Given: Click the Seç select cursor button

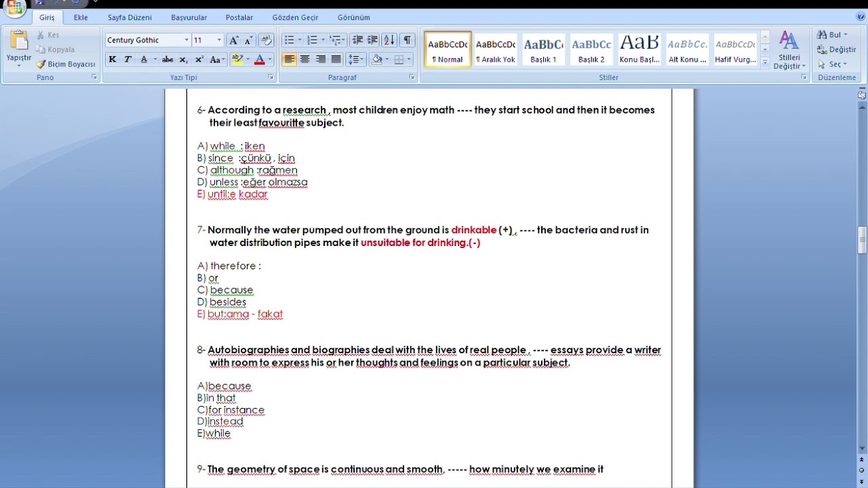Looking at the screenshot, I should click(831, 64).
